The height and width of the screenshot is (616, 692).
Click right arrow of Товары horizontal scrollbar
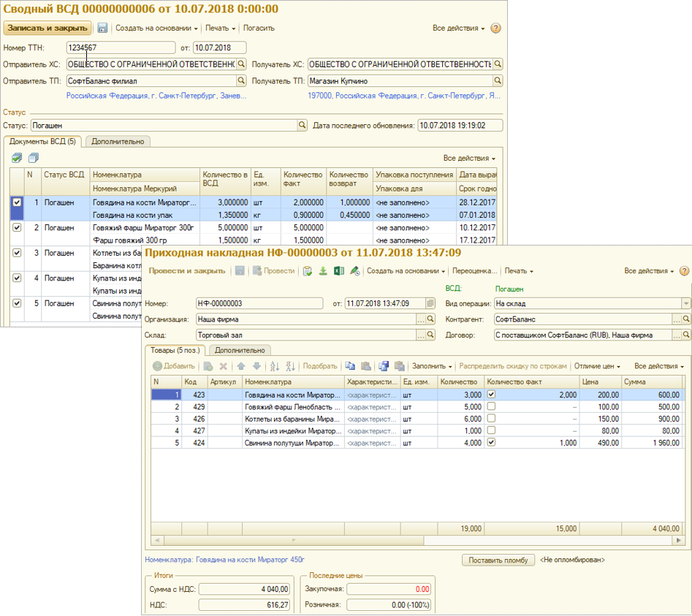coord(679,540)
